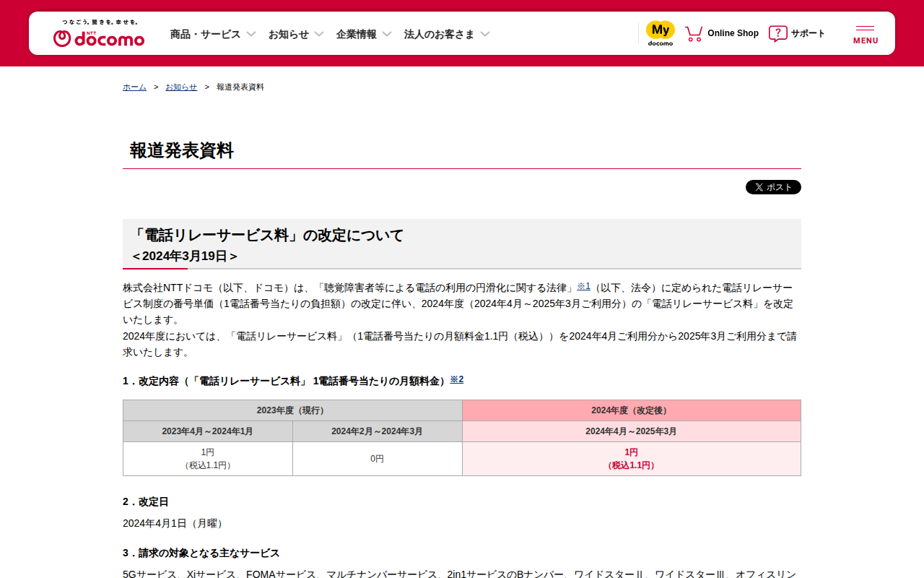
Task: Click the 0円 table cell
Action: (378, 459)
